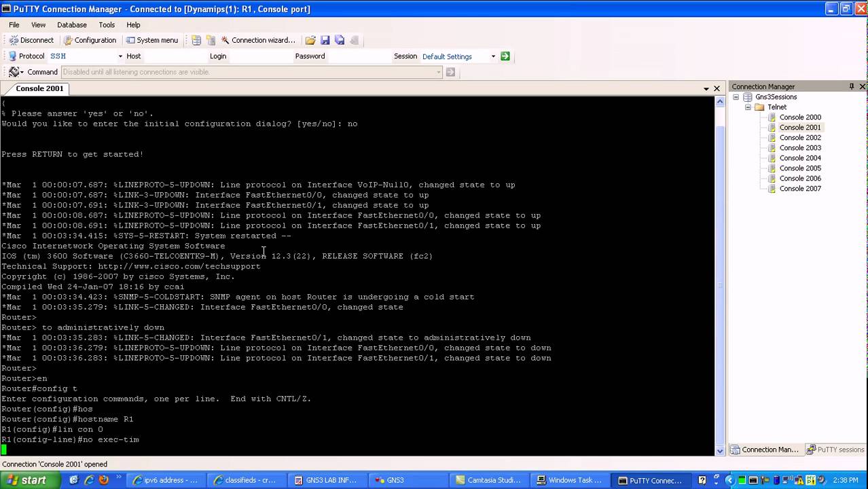Open the classifieds taskbar window
The image size is (868, 489).
[247, 480]
